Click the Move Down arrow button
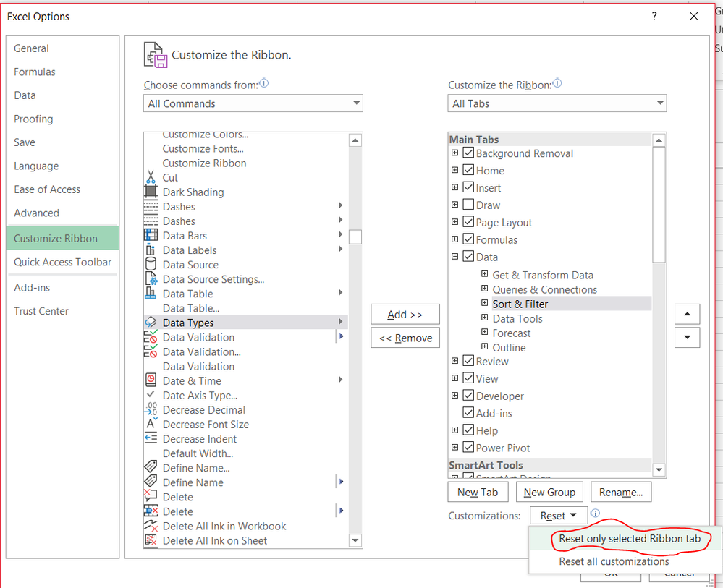 pos(687,338)
